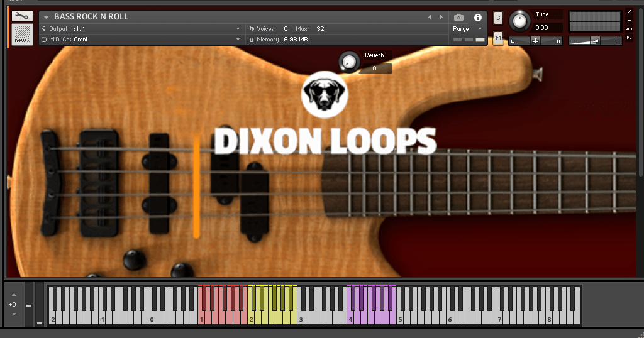The width and height of the screenshot is (644, 338).
Task: Click the camera snapshot icon
Action: [459, 18]
